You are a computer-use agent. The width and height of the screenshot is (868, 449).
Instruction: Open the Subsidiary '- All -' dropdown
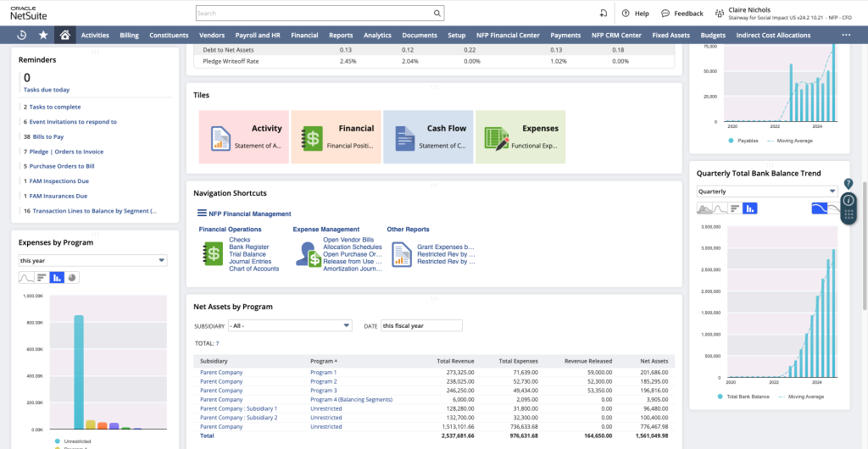click(x=289, y=325)
